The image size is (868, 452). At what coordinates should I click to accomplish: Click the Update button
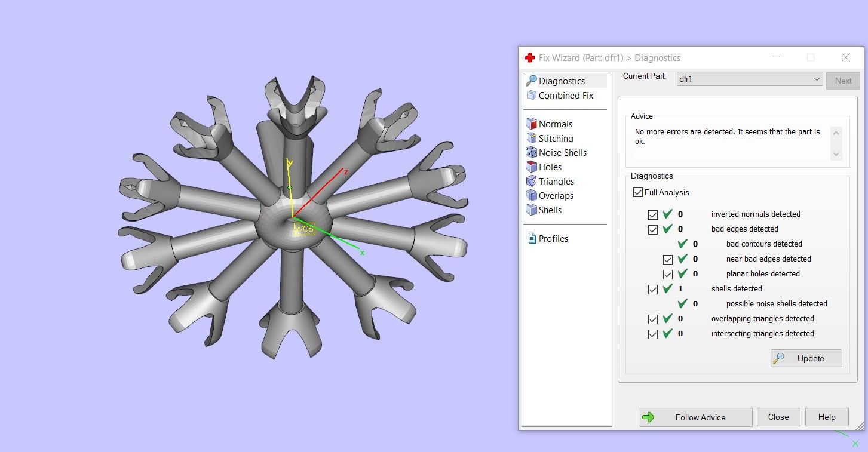pos(806,358)
